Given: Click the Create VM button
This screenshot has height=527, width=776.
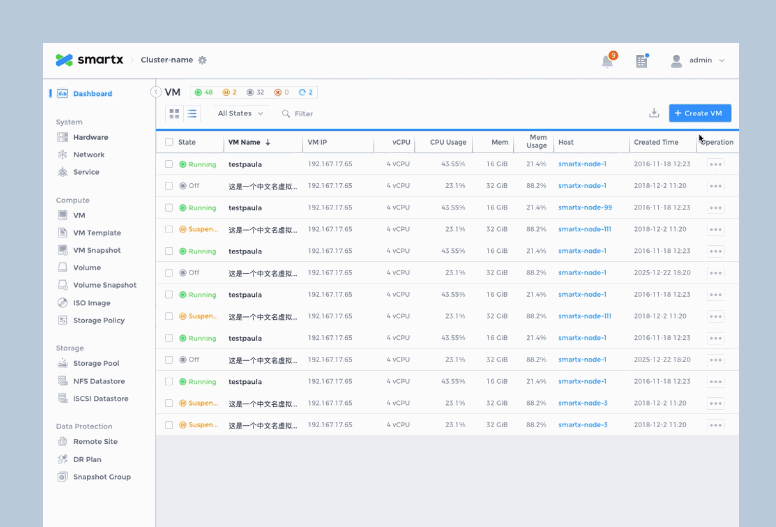Looking at the screenshot, I should (x=700, y=113).
